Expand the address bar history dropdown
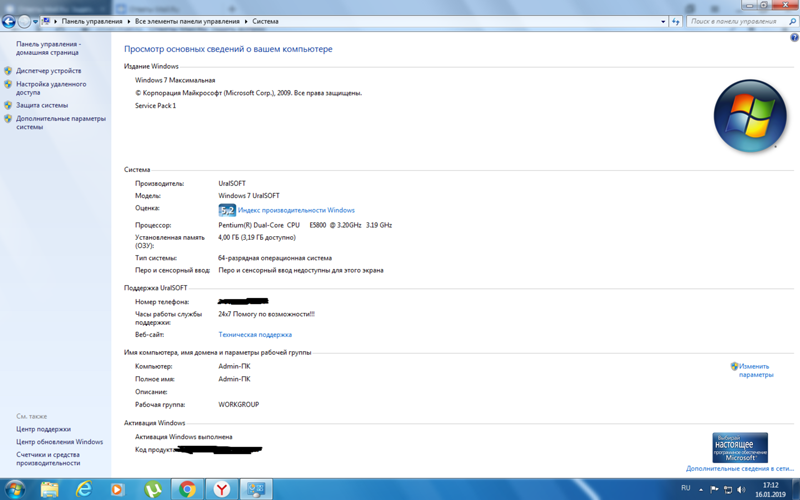The height and width of the screenshot is (500, 800). pyautogui.click(x=663, y=21)
